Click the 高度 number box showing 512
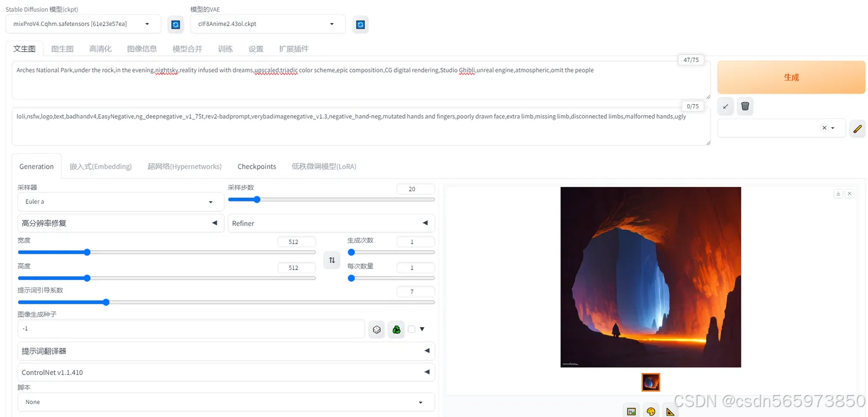This screenshot has width=868, height=417. point(296,268)
